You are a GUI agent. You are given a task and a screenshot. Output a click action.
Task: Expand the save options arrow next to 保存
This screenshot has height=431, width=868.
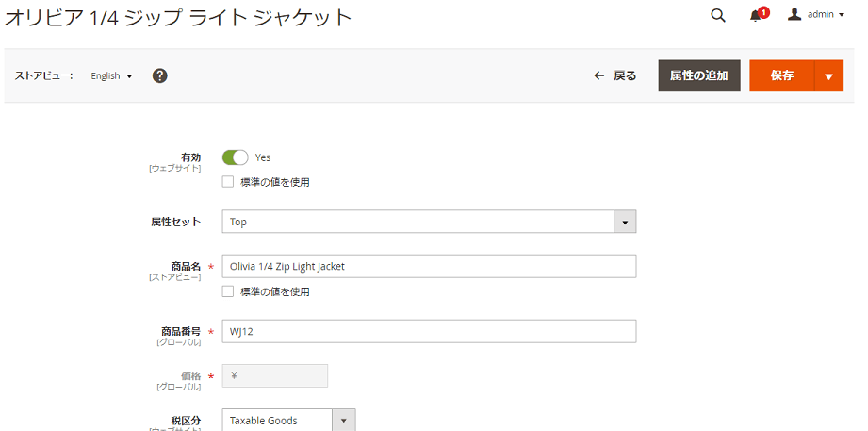pos(828,76)
